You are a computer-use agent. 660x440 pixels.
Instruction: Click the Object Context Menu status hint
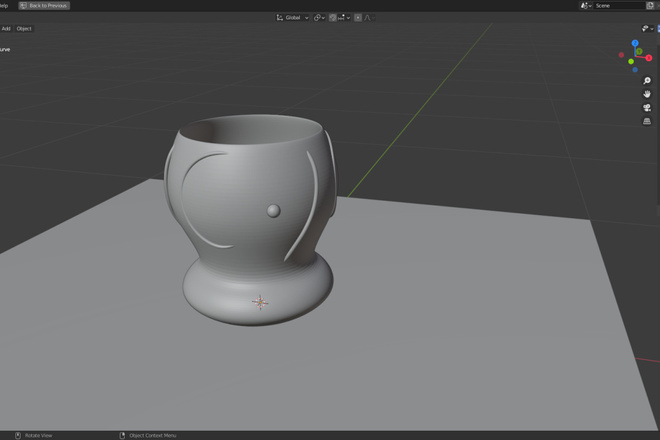(x=148, y=435)
